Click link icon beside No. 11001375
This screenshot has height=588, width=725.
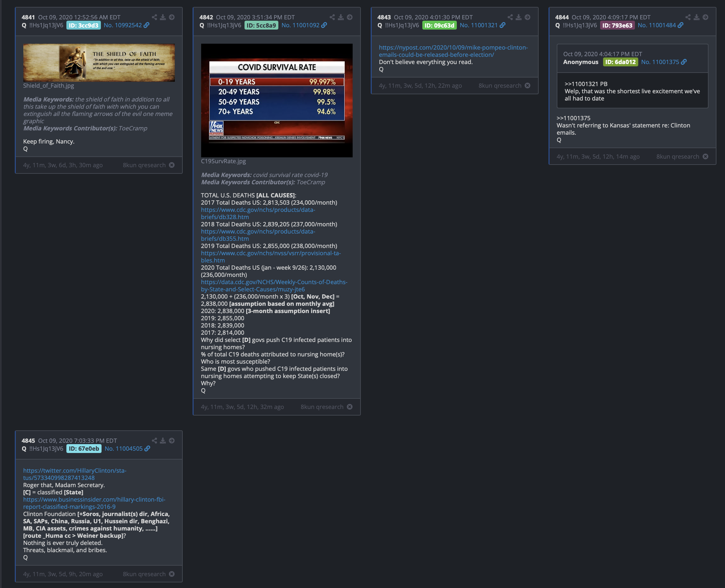[x=684, y=62]
